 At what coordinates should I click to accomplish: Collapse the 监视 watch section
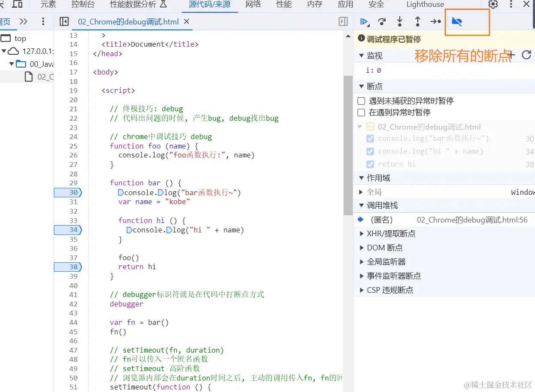click(x=361, y=55)
